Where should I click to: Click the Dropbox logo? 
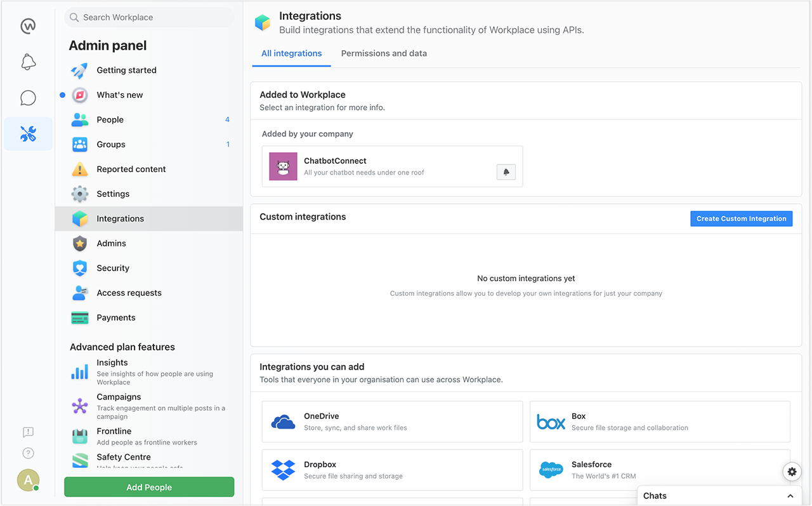tap(283, 470)
